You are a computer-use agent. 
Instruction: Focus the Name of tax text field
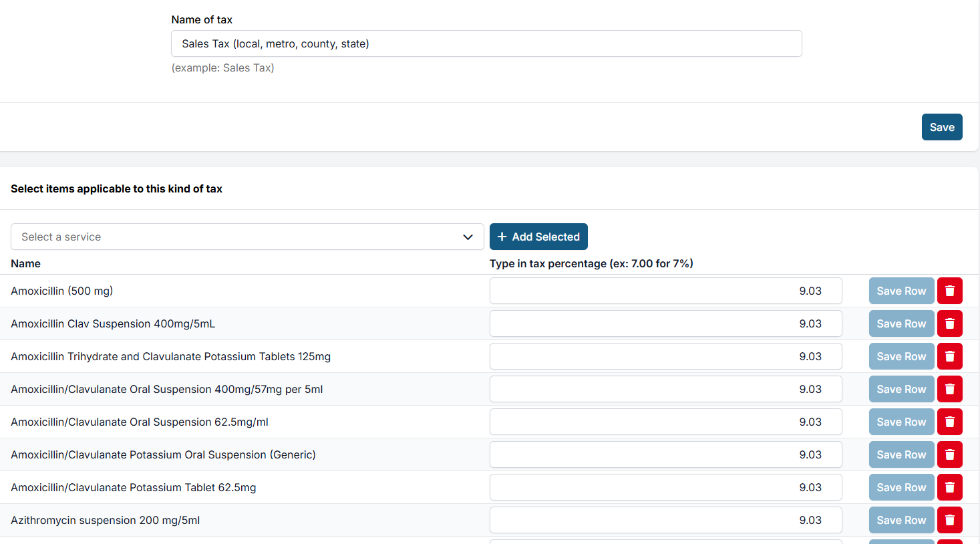(x=486, y=43)
